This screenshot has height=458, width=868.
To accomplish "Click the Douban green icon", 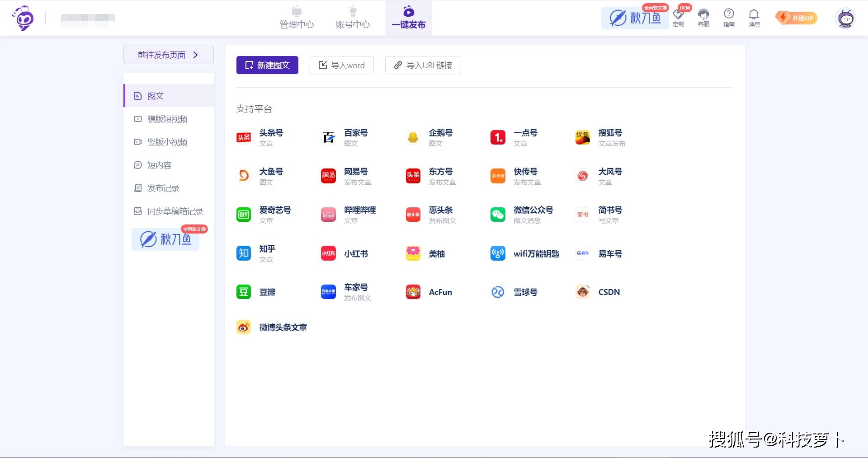I will pyautogui.click(x=244, y=292).
